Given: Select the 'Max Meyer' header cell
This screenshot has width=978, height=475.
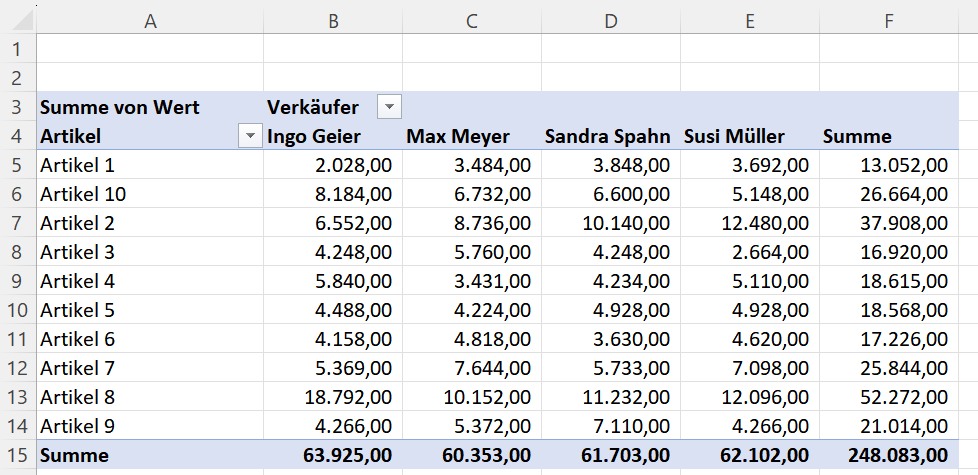Looking at the screenshot, I should (x=458, y=137).
